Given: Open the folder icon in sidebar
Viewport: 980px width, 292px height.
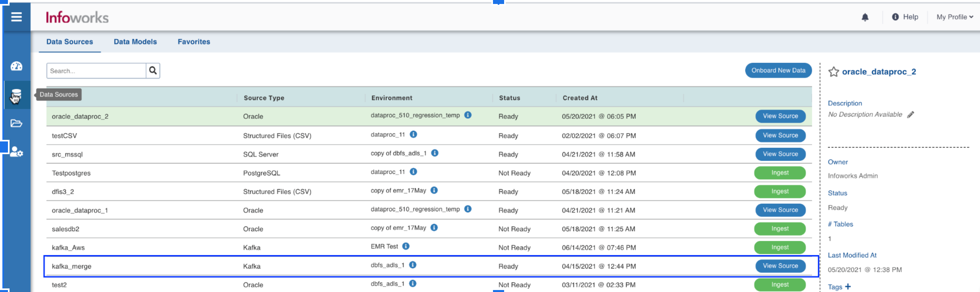Looking at the screenshot, I should point(16,123).
